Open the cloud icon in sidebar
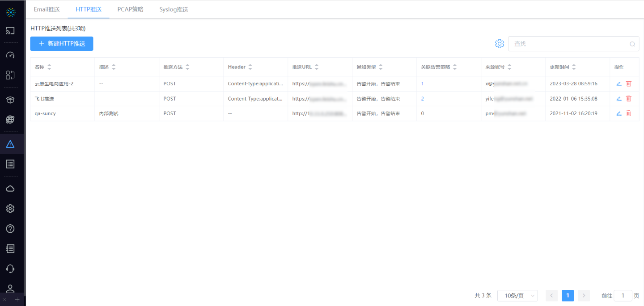The height and width of the screenshot is (306, 644). point(10,189)
